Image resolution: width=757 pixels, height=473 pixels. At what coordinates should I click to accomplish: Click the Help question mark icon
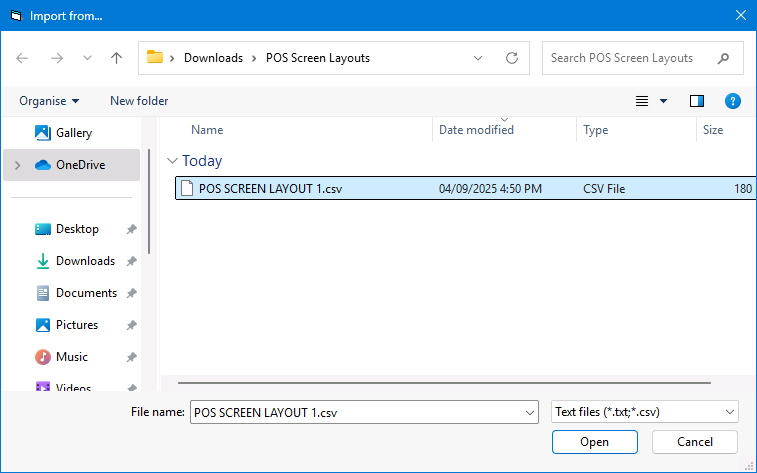click(x=733, y=101)
